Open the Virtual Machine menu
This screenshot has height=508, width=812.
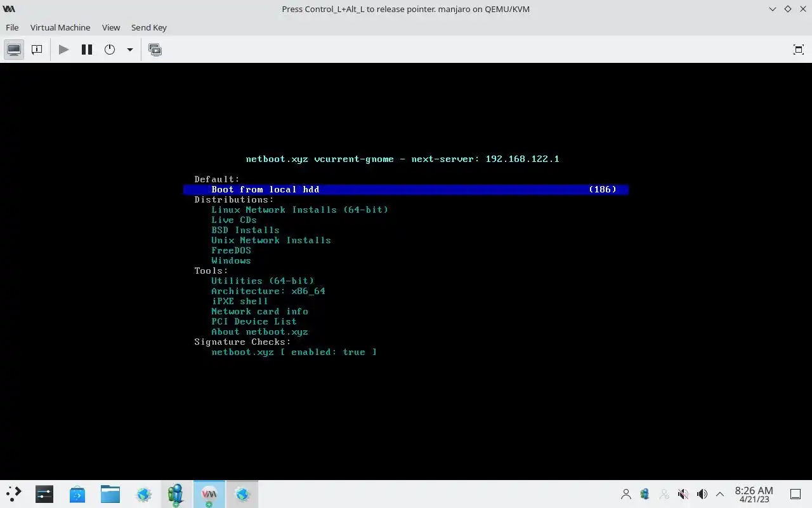click(60, 27)
